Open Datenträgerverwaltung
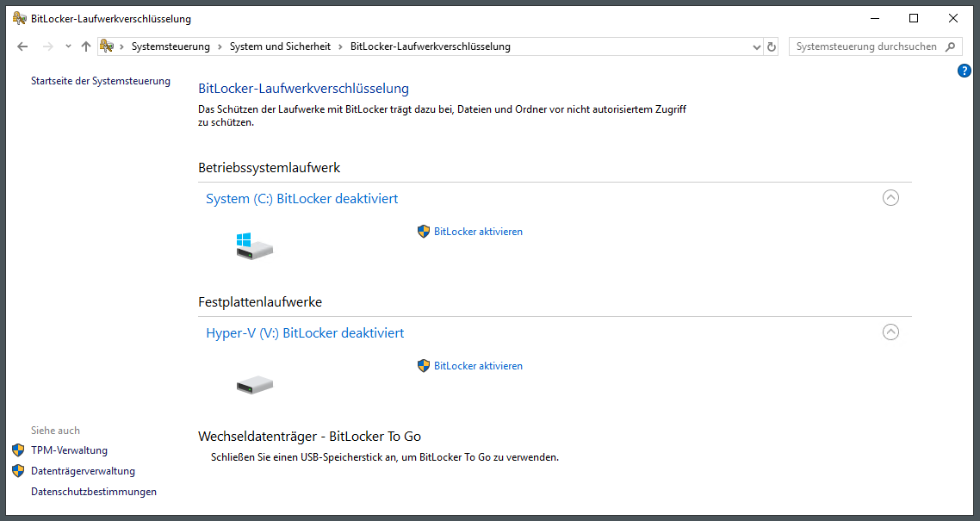 point(84,471)
